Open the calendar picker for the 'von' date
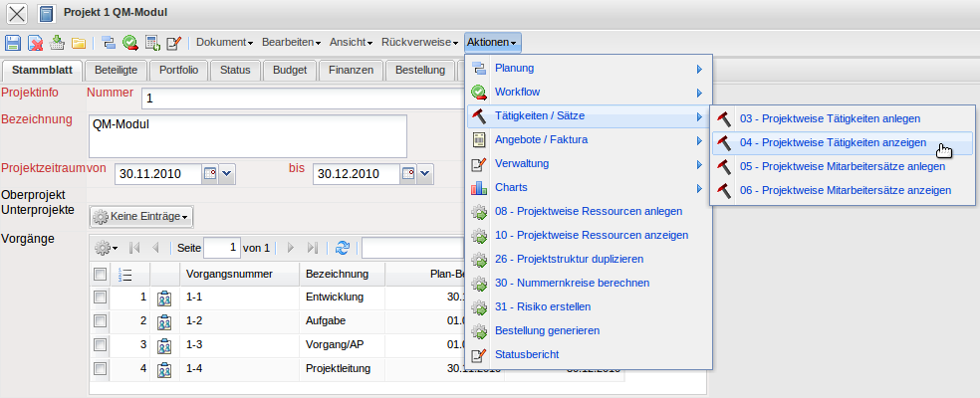This screenshot has height=398, width=980. 210,174
